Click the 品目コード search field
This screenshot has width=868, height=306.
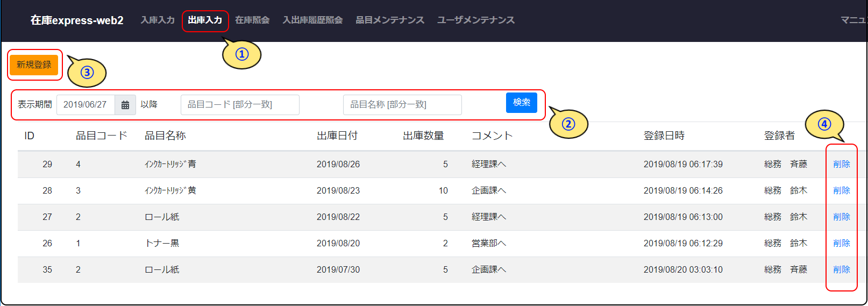[240, 105]
